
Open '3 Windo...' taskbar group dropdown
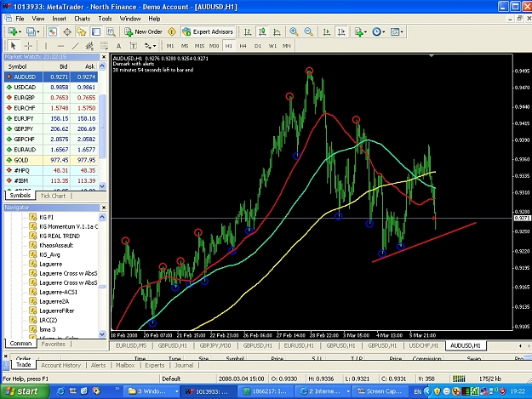point(176,391)
